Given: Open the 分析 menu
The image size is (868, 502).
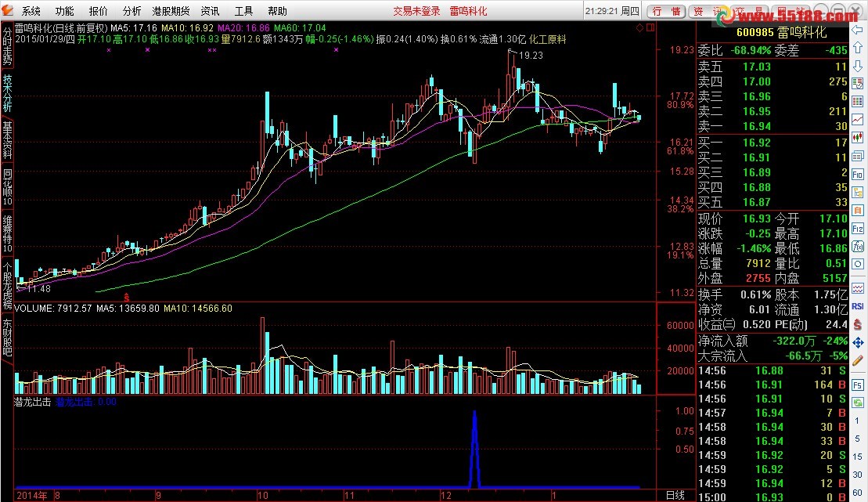Looking at the screenshot, I should tap(131, 11).
